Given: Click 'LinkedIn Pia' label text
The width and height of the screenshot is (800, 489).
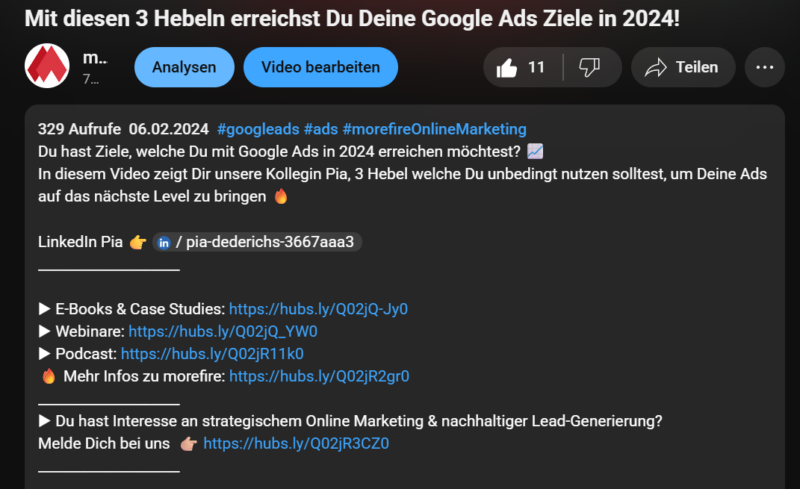Looking at the screenshot, I should tap(80, 242).
